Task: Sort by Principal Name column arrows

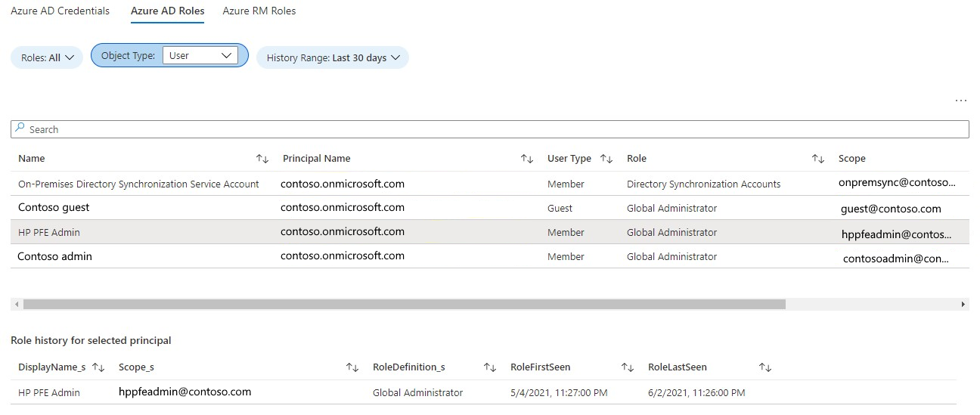Action: (527, 159)
